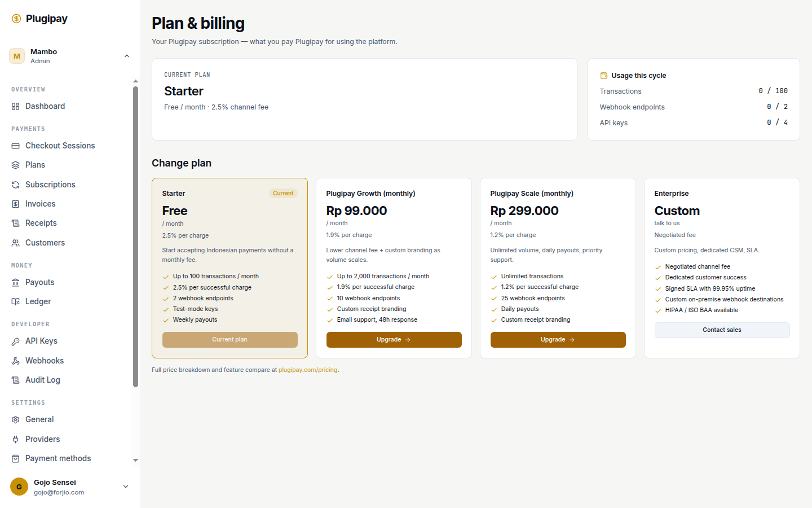Viewport: 812px width, 508px height.
Task: Click the 'Daily payouts' feature line
Action: pyautogui.click(x=520, y=309)
